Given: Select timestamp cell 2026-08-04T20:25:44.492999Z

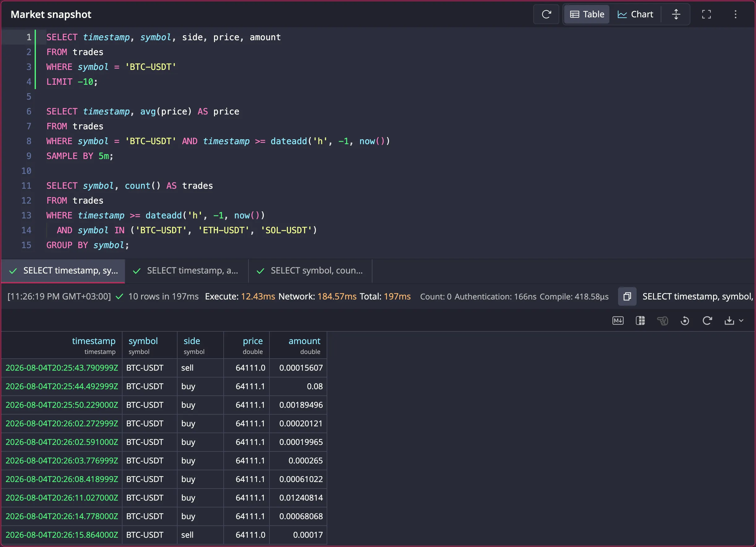Looking at the screenshot, I should tap(62, 387).
